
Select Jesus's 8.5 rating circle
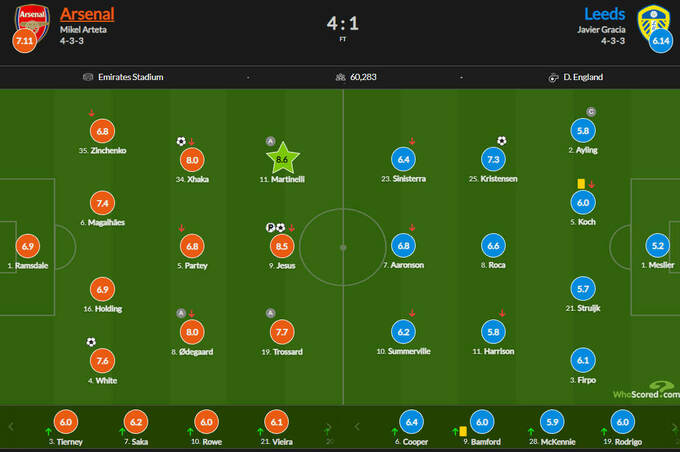282,245
